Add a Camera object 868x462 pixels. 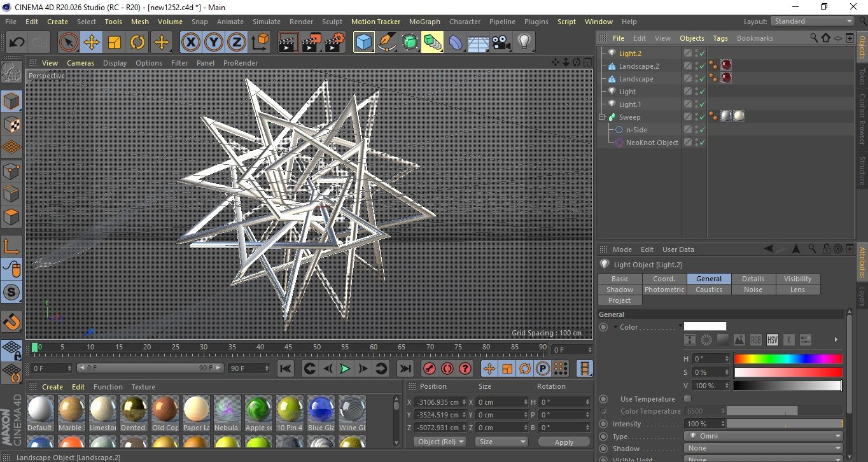click(x=501, y=43)
